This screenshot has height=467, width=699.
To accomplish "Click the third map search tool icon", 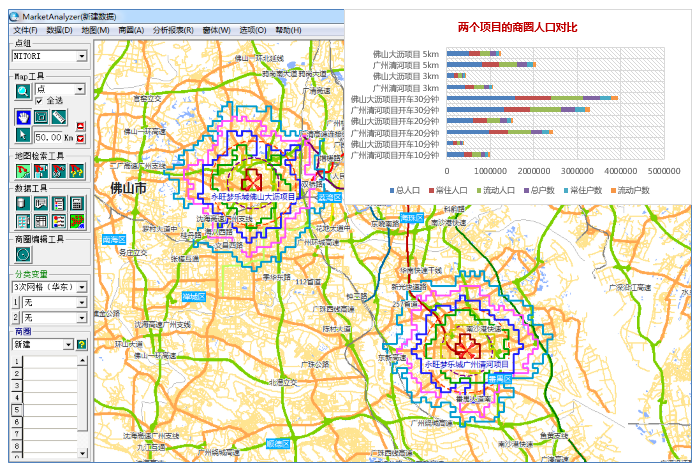I will pyautogui.click(x=58, y=171).
